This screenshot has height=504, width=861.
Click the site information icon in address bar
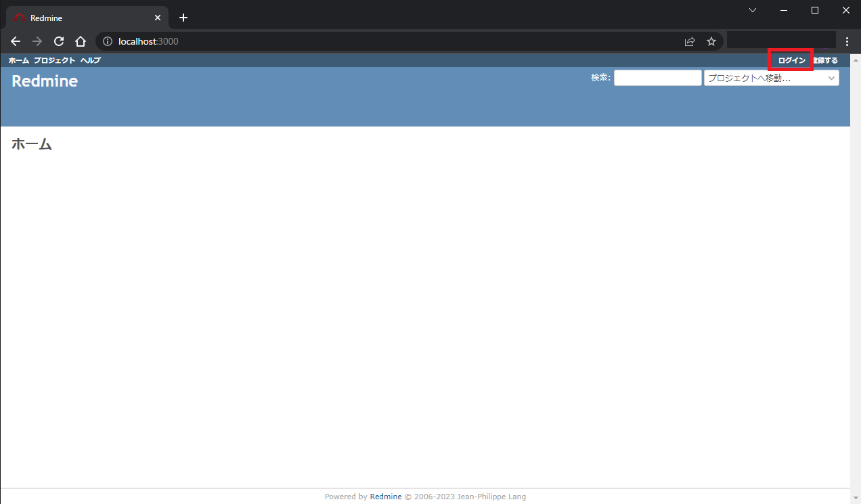tap(107, 41)
